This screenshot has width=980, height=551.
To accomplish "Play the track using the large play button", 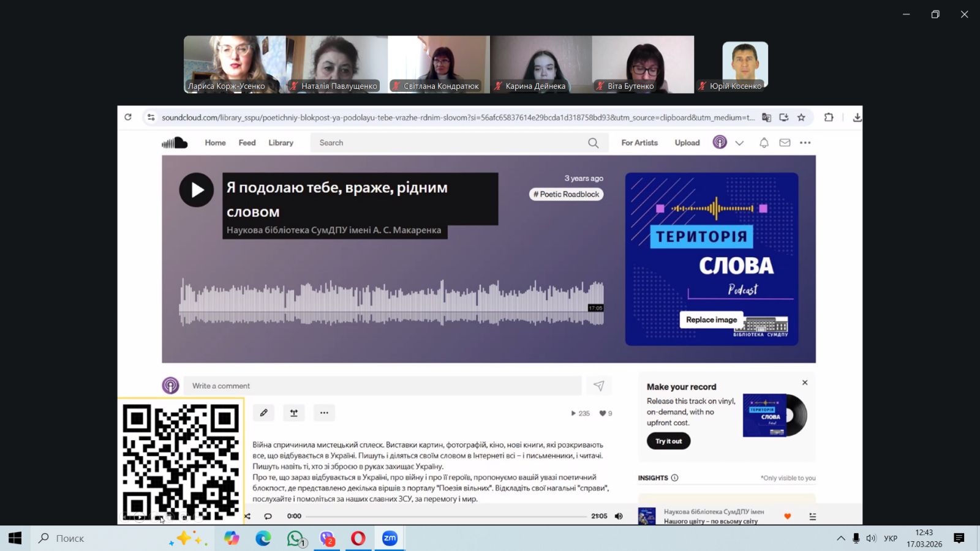I will pyautogui.click(x=196, y=190).
